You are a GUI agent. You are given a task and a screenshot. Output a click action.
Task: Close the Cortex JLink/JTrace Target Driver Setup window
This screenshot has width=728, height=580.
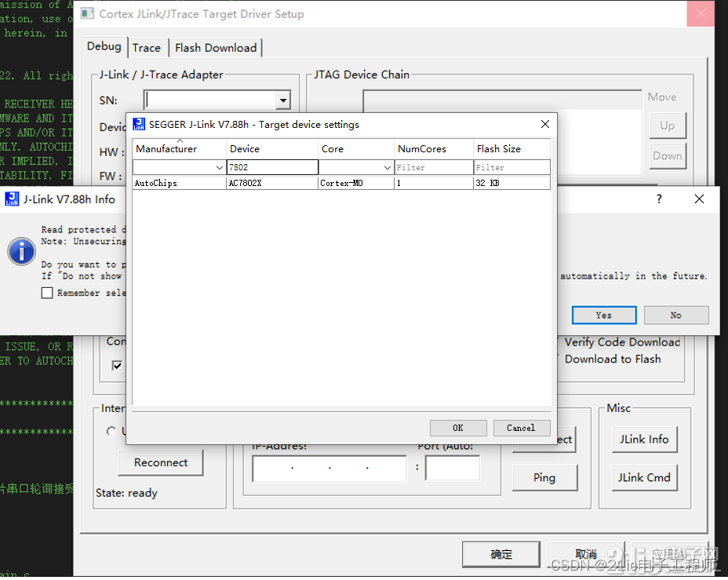(701, 13)
